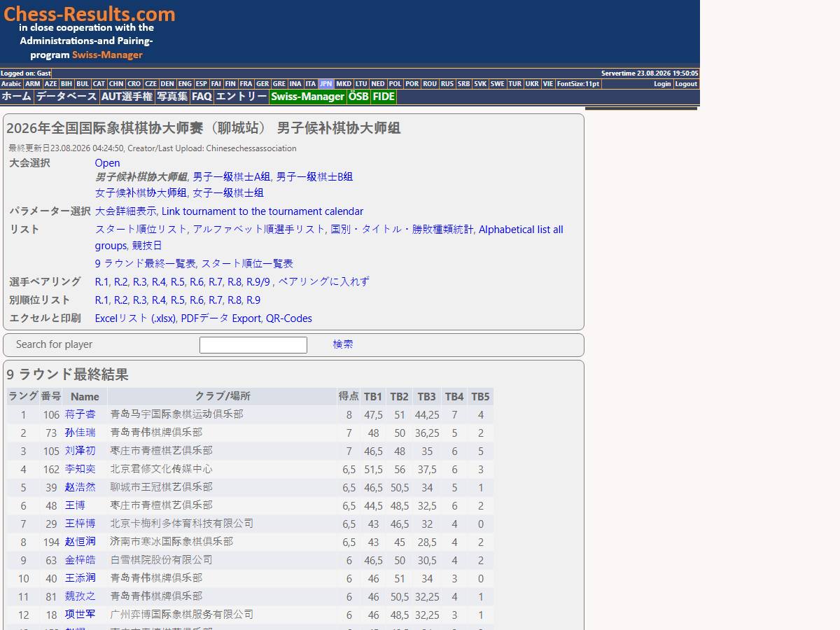The image size is (840, 630).
Task: Open the 男子一级棋士A组 tournament group
Action: 232,176
